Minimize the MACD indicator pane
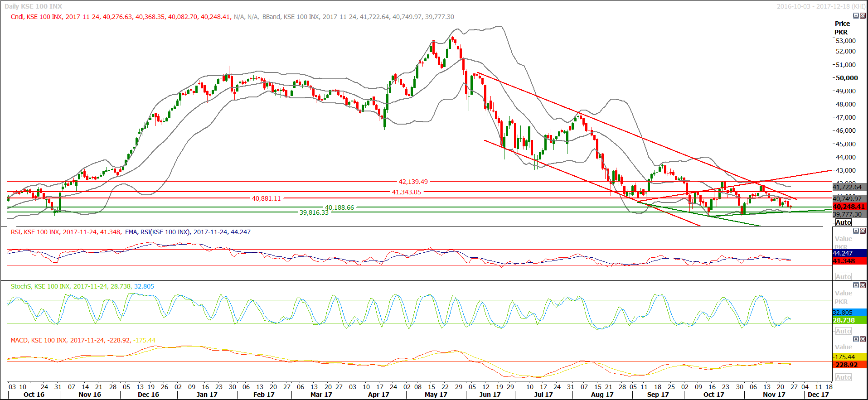This screenshot has height=400, width=868. [856, 339]
